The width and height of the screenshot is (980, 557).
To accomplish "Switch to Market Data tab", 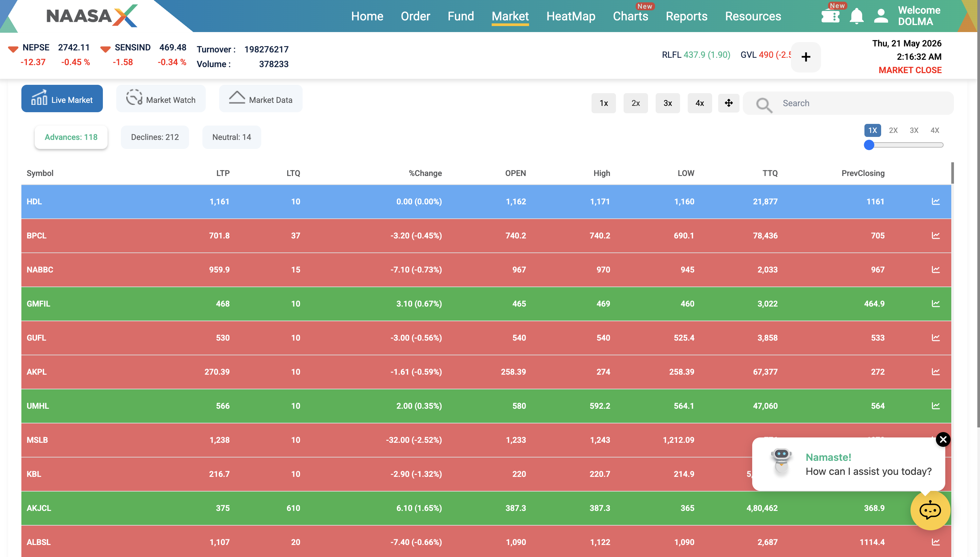I will coord(261,99).
